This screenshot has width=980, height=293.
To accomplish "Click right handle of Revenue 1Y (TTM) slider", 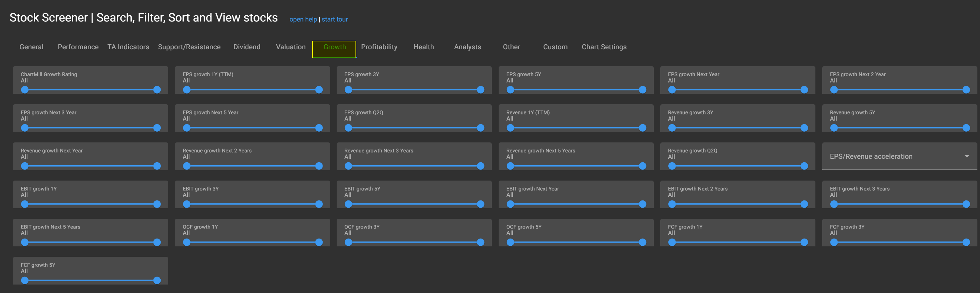I will click(643, 128).
